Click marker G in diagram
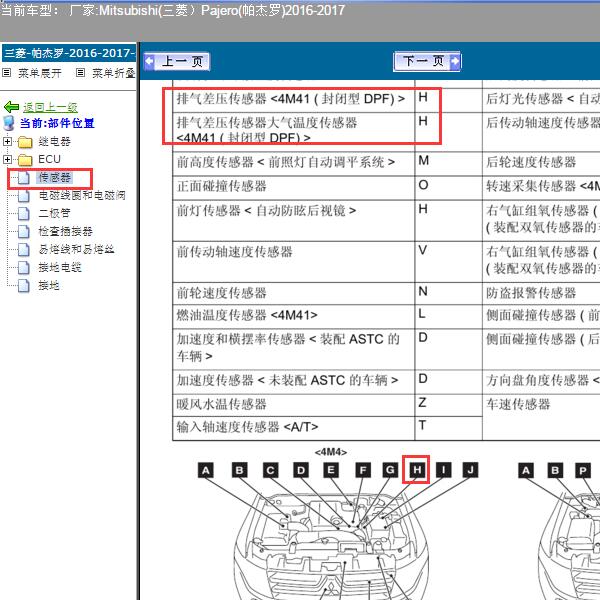600x600 pixels. [390, 470]
